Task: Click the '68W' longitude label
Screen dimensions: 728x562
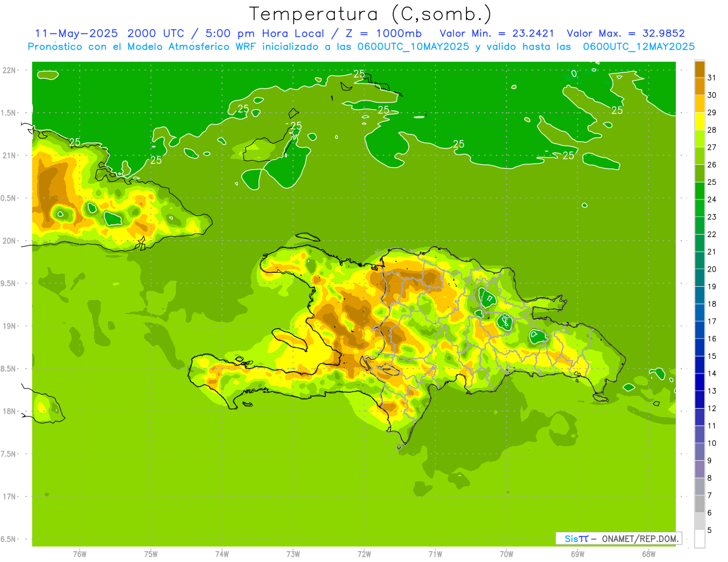Action: (x=649, y=554)
